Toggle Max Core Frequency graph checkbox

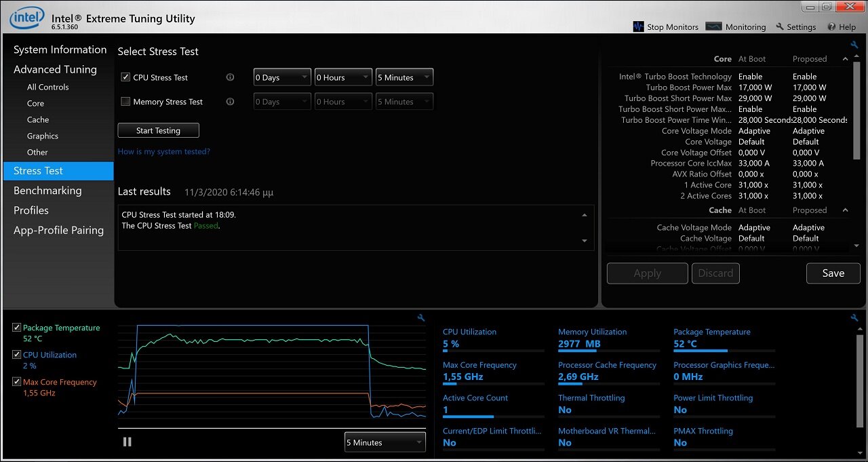[x=17, y=382]
